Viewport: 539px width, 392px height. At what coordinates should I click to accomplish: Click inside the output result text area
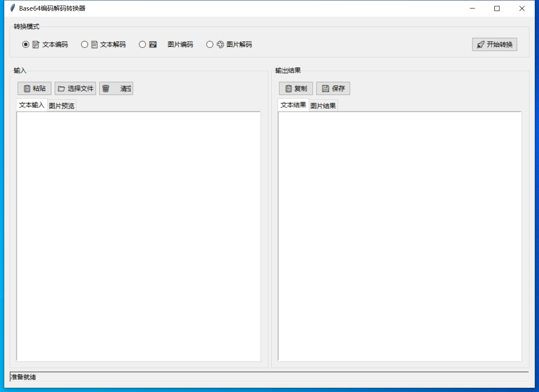point(400,237)
